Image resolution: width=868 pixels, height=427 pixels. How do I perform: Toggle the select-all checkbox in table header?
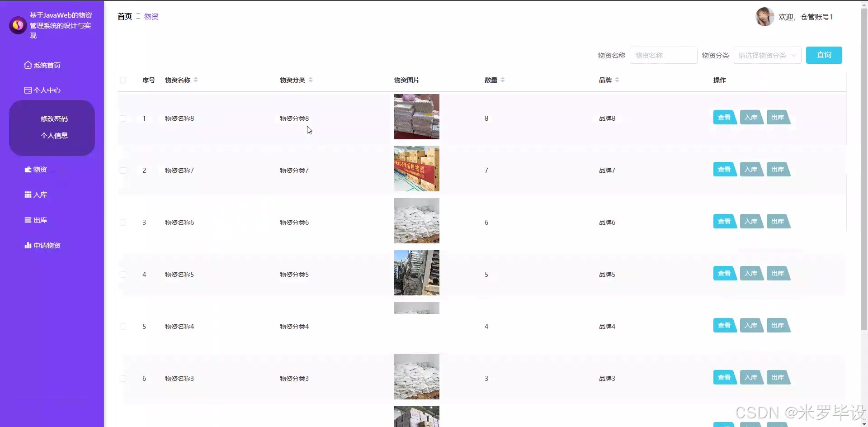tap(123, 80)
